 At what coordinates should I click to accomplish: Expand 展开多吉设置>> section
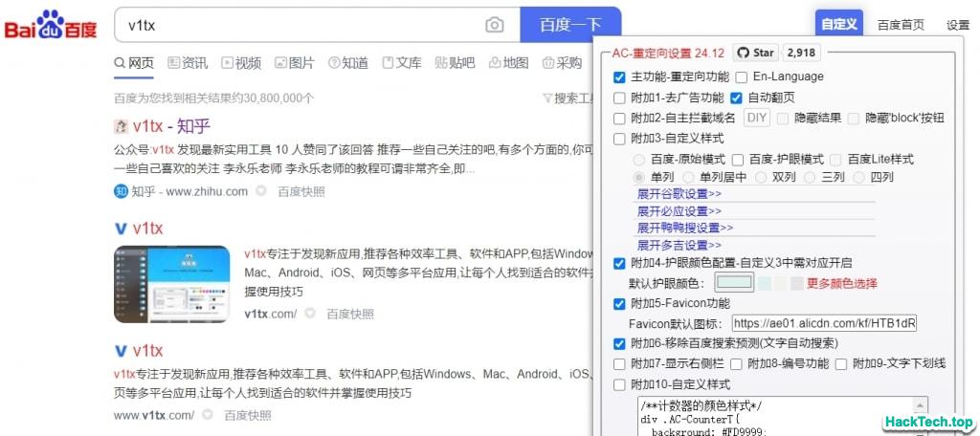coord(679,245)
